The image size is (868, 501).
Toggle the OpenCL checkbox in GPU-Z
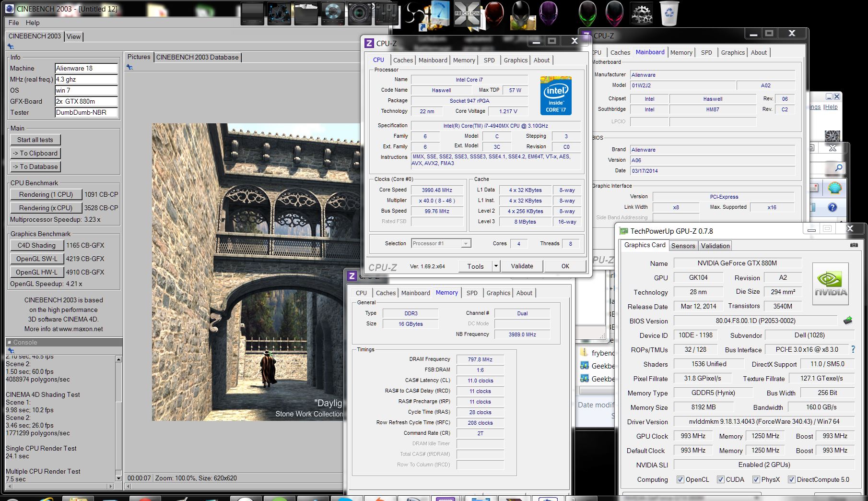tap(680, 479)
